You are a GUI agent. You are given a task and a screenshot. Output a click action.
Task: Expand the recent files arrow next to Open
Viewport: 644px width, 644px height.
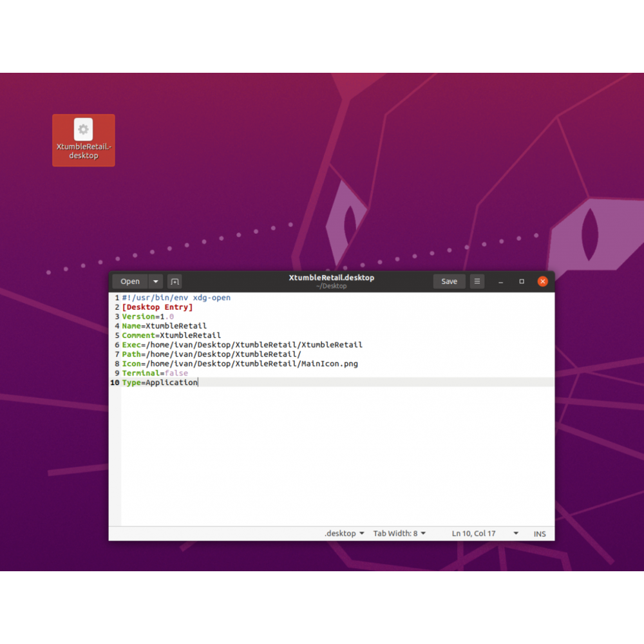(156, 281)
